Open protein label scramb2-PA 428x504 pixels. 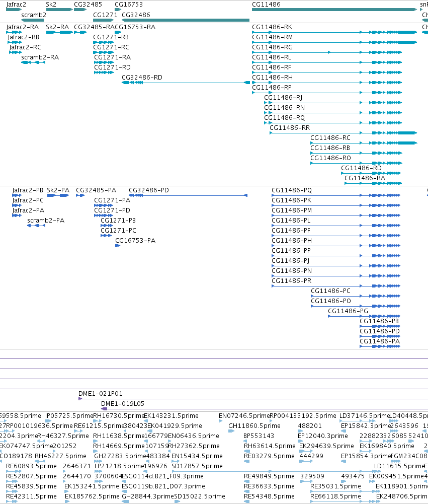pos(46,221)
